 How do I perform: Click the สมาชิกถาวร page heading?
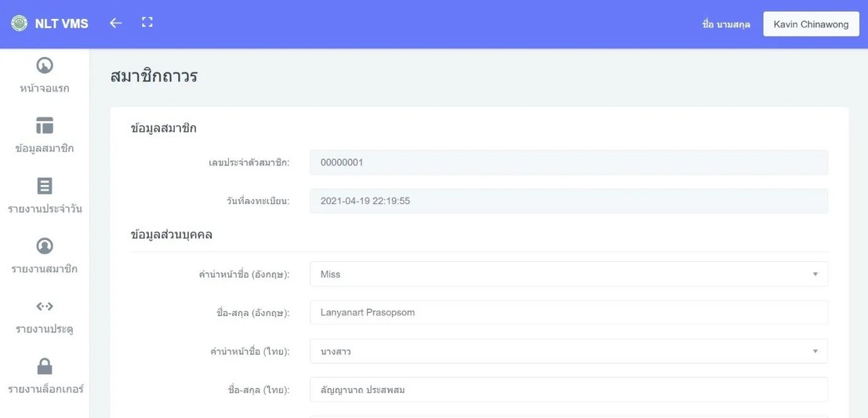click(x=154, y=76)
